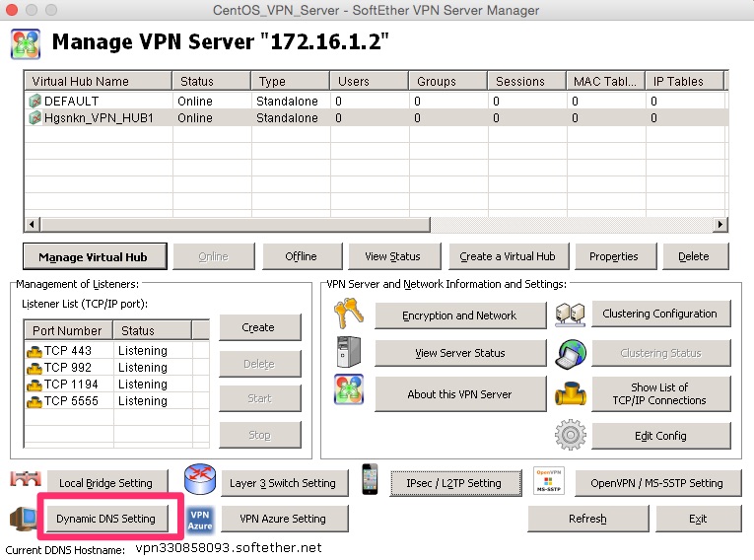Open Manage Virtual Hub
The height and width of the screenshot is (560, 754).
[95, 256]
